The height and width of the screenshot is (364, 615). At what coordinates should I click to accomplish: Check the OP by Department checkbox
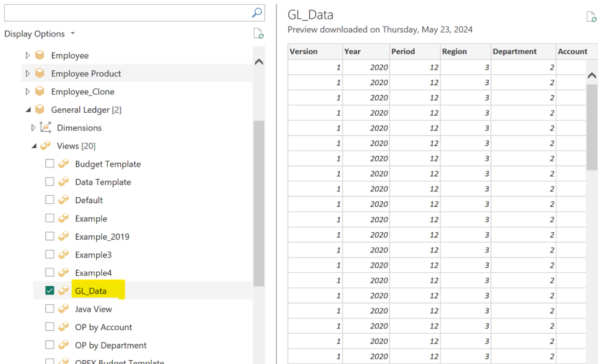click(x=50, y=344)
